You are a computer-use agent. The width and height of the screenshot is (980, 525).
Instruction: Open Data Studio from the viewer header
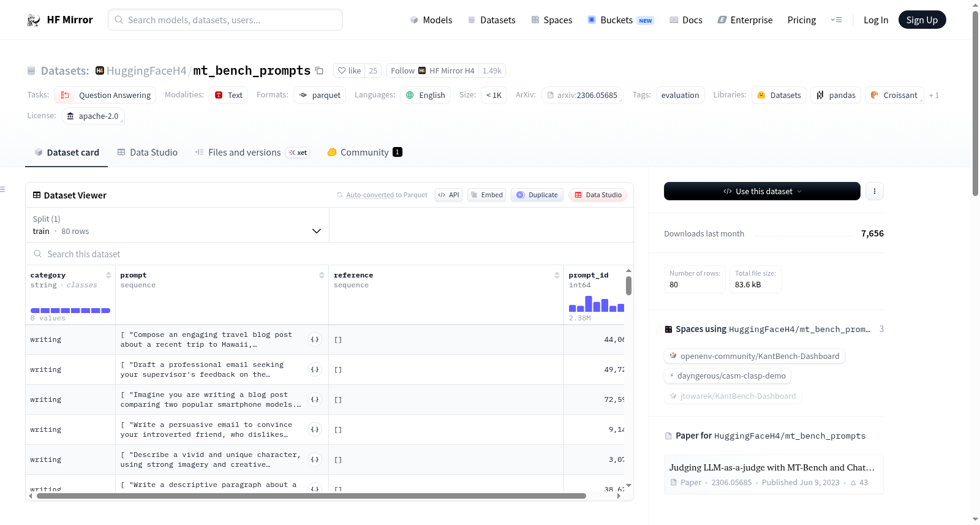[x=598, y=195]
